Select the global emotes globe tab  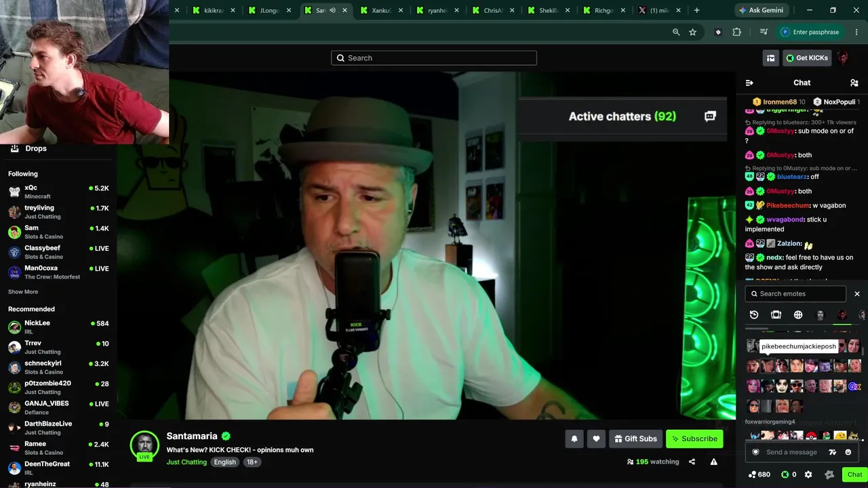tap(798, 315)
